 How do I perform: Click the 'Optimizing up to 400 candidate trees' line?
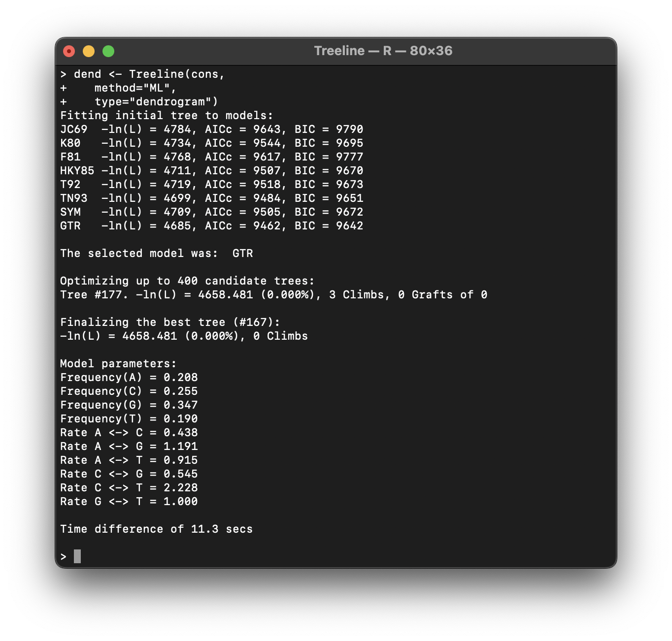click(187, 281)
